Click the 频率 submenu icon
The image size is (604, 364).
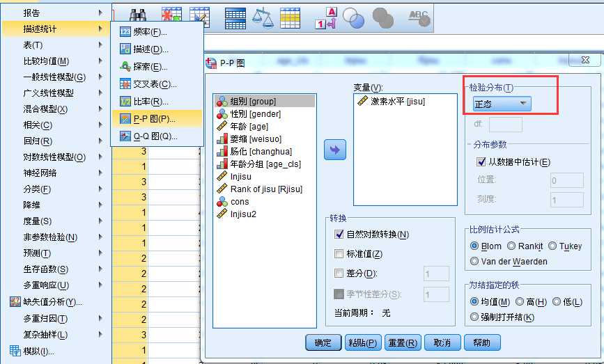point(125,31)
